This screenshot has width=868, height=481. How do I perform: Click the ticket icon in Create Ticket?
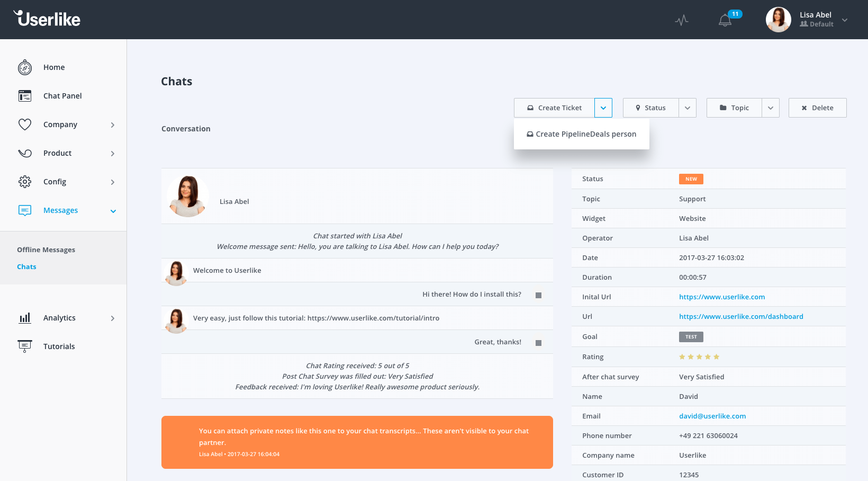[530, 108]
